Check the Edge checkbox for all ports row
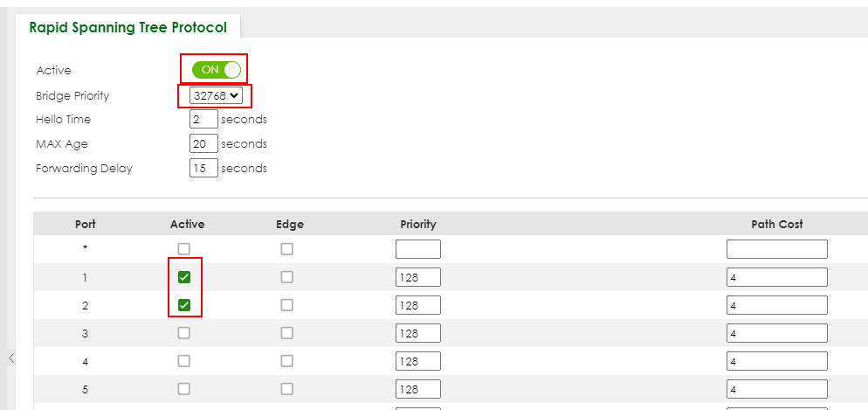 tap(287, 249)
